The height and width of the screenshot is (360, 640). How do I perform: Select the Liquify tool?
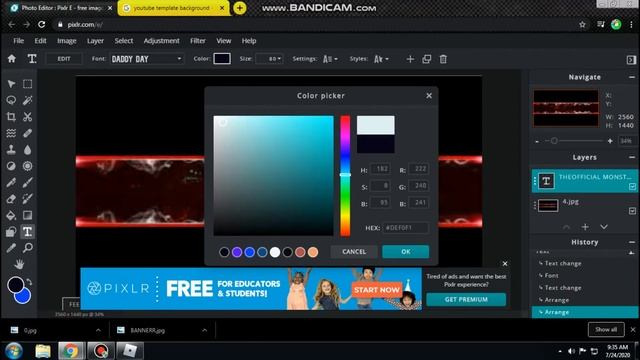click(11, 133)
